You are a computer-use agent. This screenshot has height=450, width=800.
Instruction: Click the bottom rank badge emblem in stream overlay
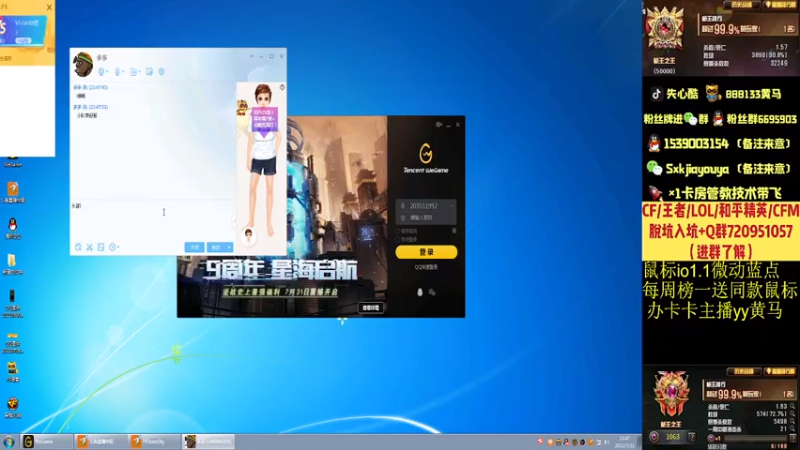point(671,395)
